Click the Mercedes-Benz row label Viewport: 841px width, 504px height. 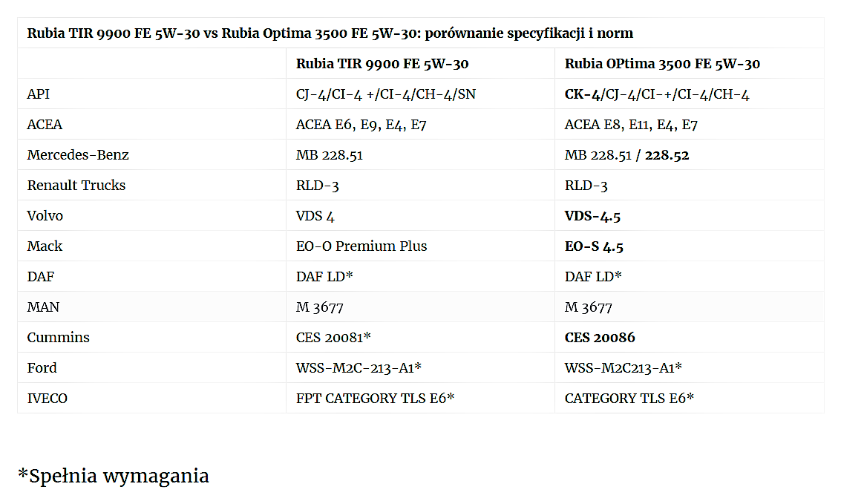click(x=78, y=155)
